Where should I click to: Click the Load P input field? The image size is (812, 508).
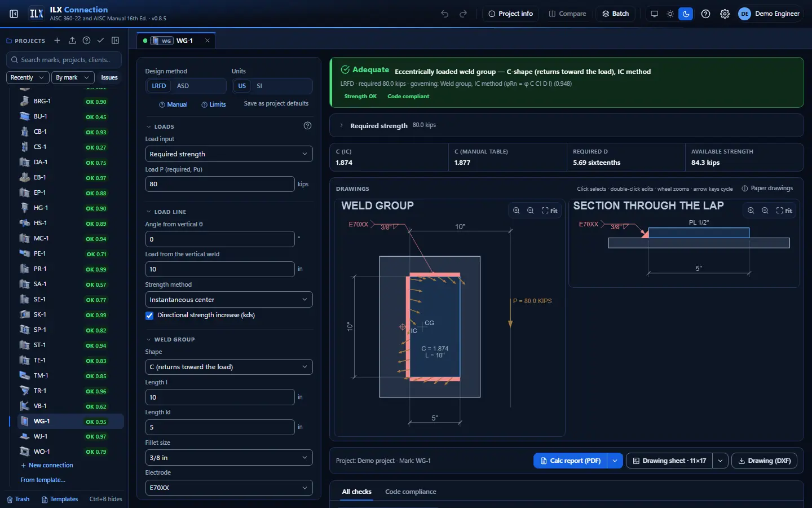[220, 184]
